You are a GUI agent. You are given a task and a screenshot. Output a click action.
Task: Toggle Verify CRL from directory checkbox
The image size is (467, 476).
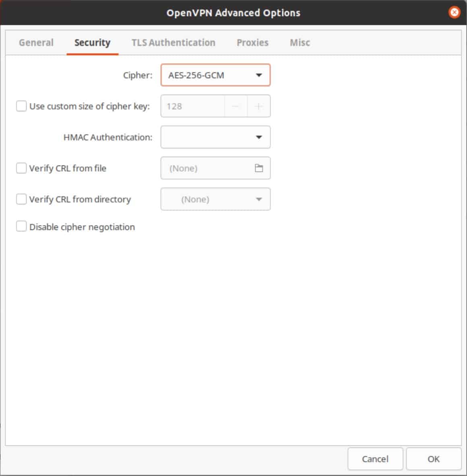21,199
